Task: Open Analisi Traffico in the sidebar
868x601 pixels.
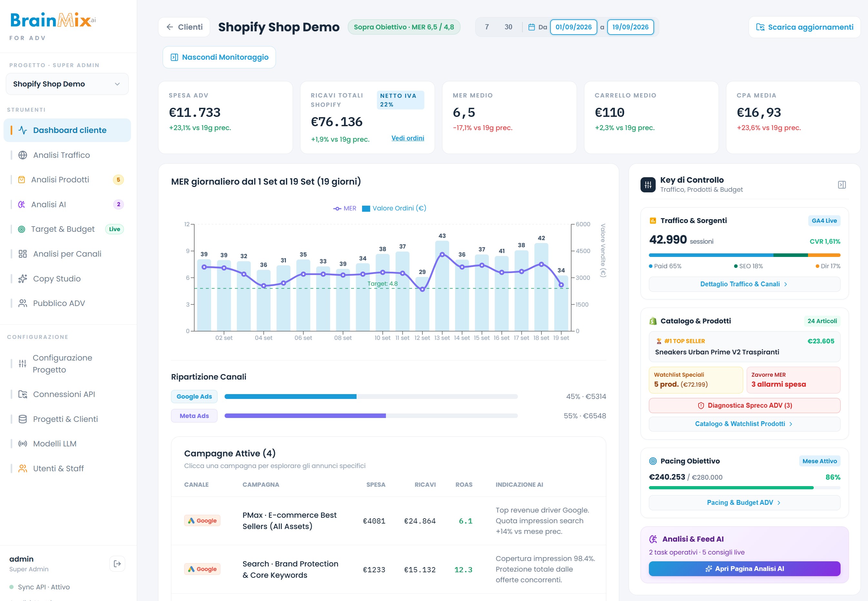Action: coord(67,155)
